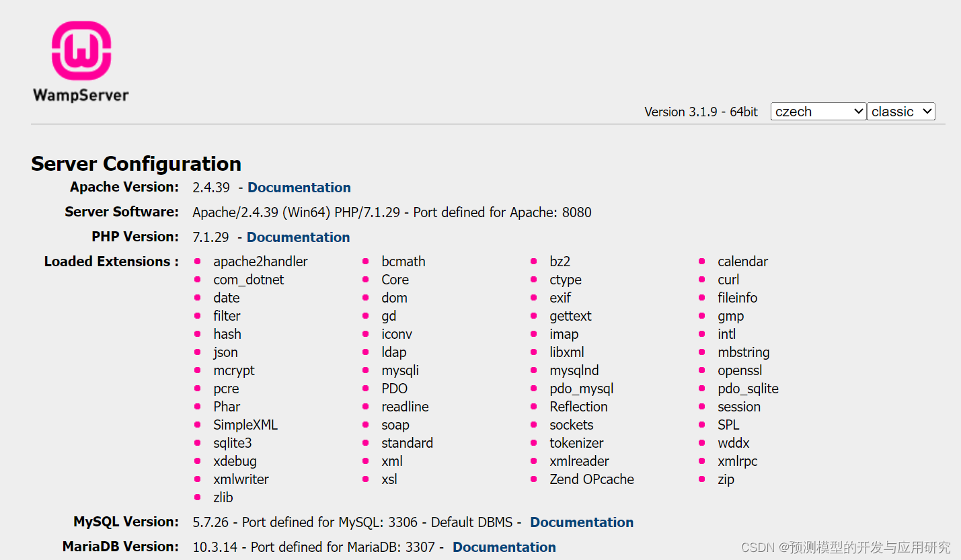Click the 'Reflection' extension
This screenshot has width=961, height=560.
(578, 407)
